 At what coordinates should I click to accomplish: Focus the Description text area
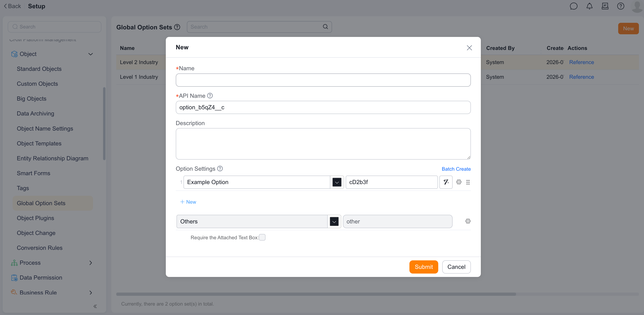323,144
